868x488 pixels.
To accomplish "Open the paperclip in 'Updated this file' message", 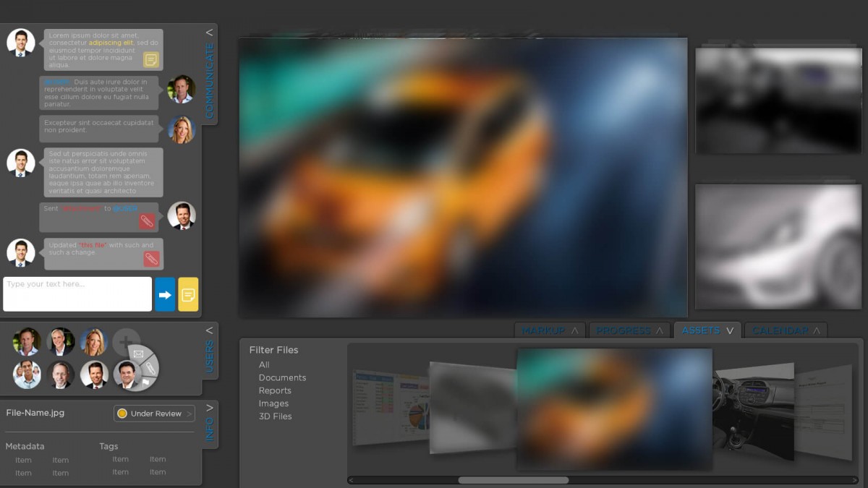I will tap(151, 258).
